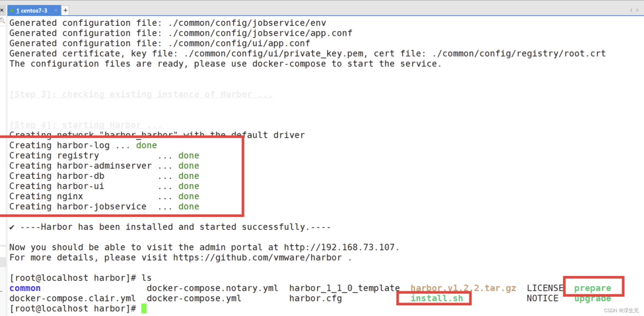This screenshot has width=644, height=316.
Task: Select the prepare file name
Action: tap(592, 288)
